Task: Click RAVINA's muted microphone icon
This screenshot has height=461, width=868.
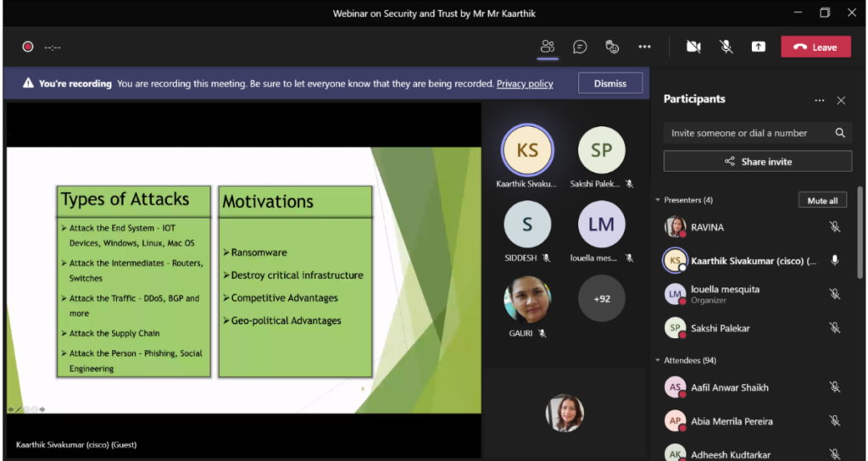Action: pos(835,227)
